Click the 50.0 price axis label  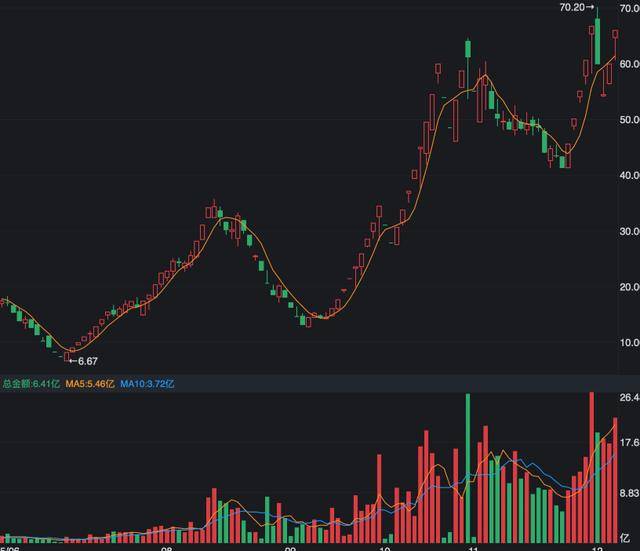629,120
